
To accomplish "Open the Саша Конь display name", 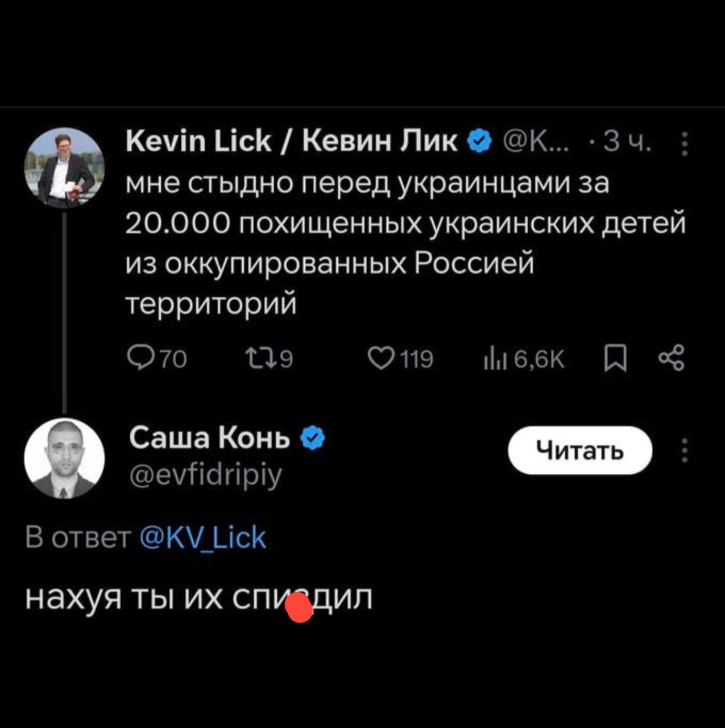I will pyautogui.click(x=210, y=438).
